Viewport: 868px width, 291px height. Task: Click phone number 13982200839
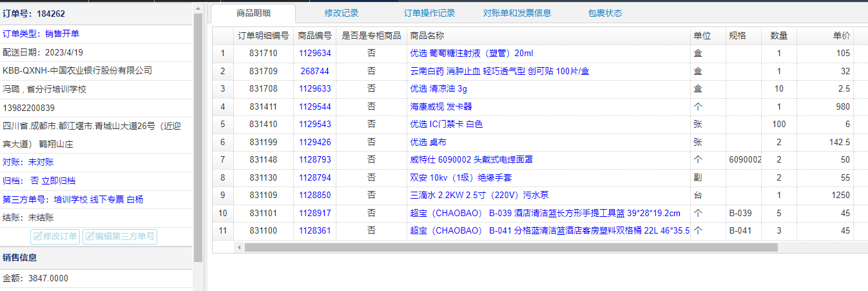(29, 108)
